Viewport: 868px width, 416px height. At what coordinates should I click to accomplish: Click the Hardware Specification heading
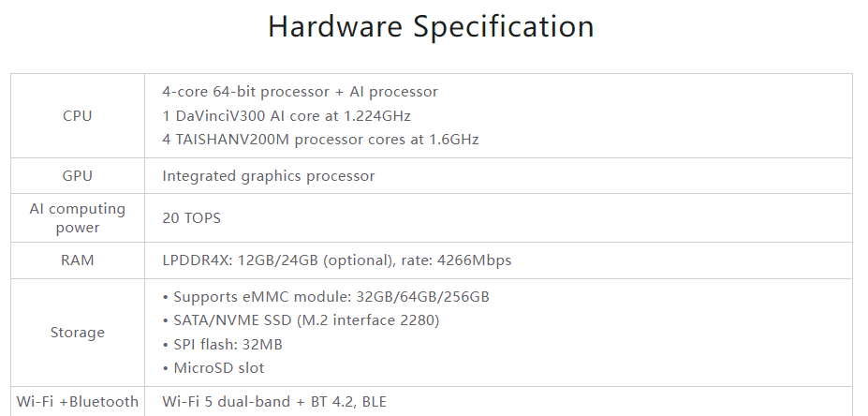(431, 27)
